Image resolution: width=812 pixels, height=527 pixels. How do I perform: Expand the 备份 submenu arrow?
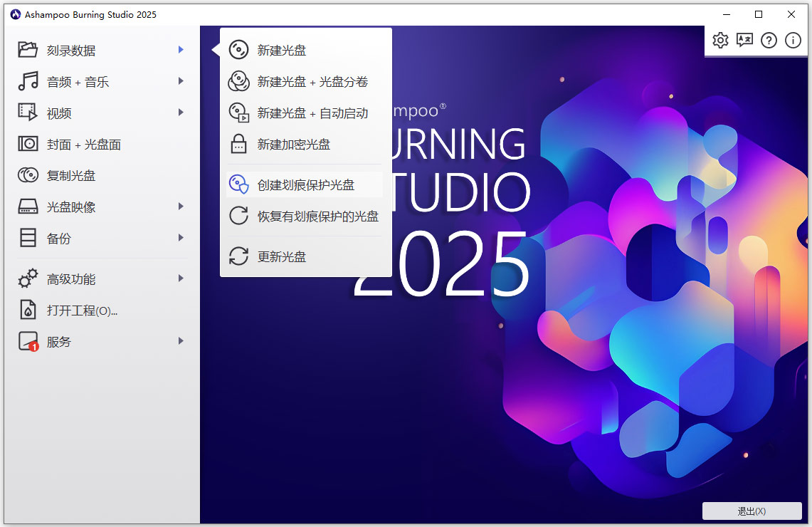181,238
